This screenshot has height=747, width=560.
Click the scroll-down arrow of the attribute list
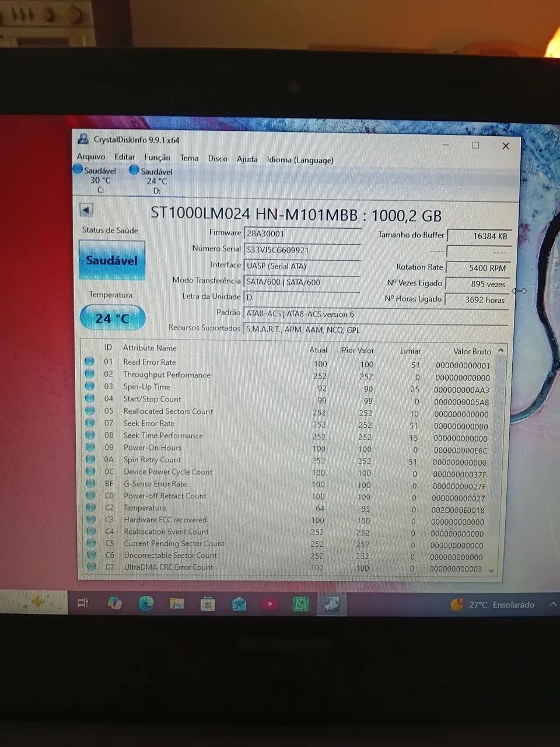[x=491, y=571]
